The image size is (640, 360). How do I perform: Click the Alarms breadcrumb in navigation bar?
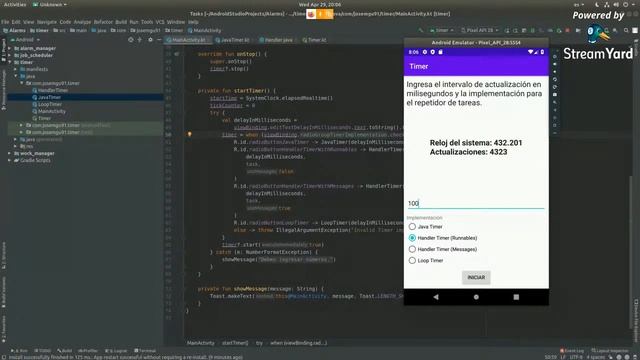(x=15, y=30)
